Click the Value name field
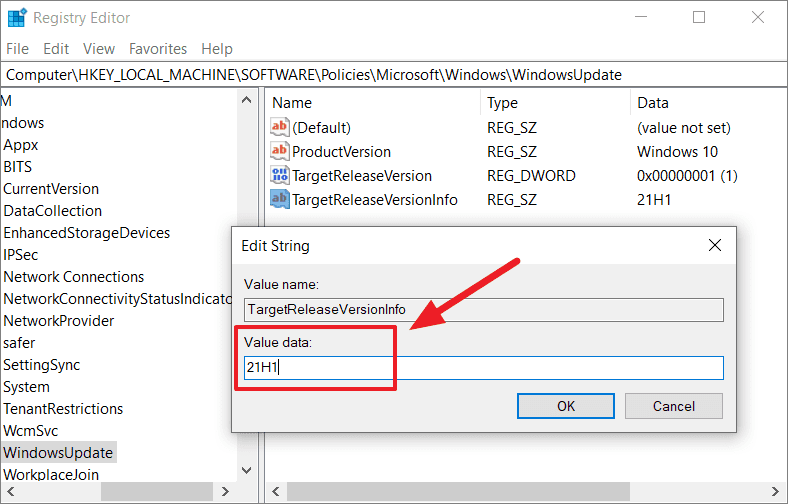 tap(483, 310)
